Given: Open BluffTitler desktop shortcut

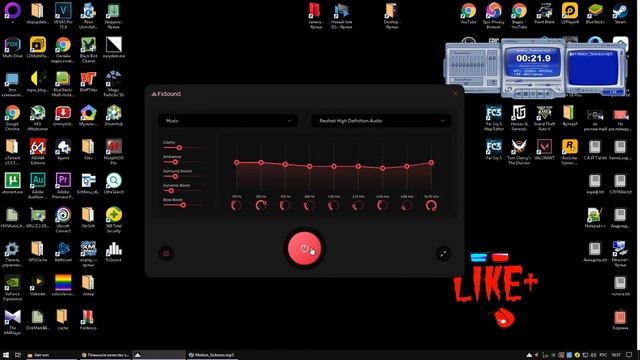Looking at the screenshot, I should 88,82.
